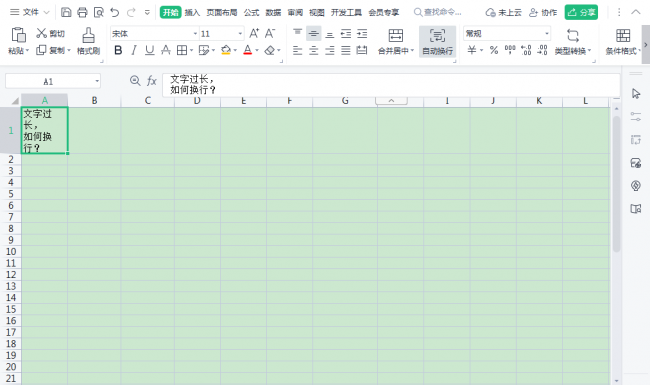Toggle Underline formatting
650x385 pixels.
[x=150, y=51]
